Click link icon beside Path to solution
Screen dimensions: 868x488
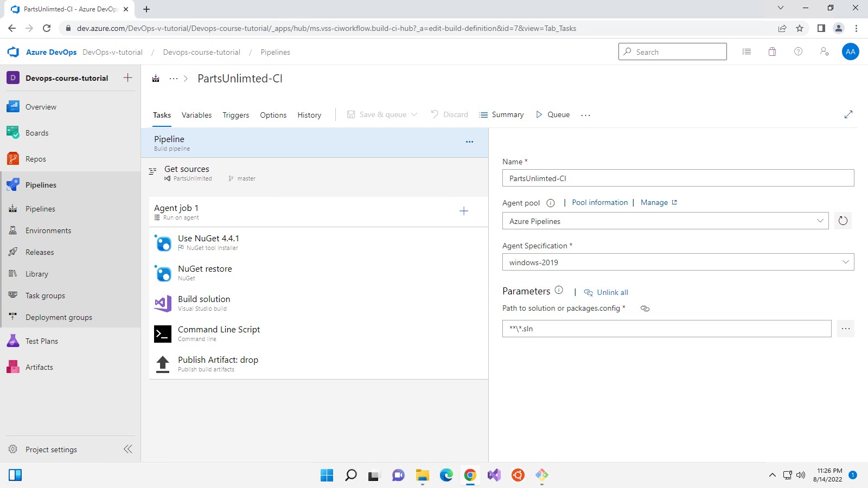tap(645, 309)
